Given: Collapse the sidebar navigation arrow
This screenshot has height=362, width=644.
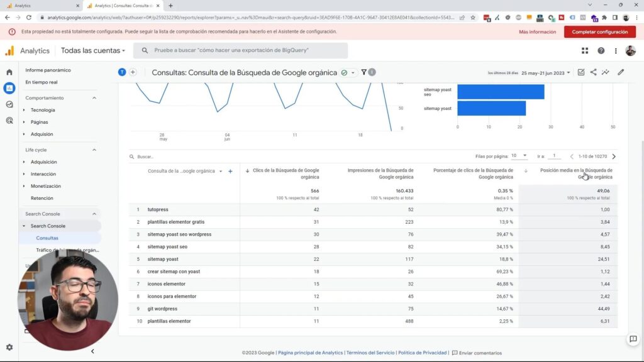Looking at the screenshot, I should point(92,351).
